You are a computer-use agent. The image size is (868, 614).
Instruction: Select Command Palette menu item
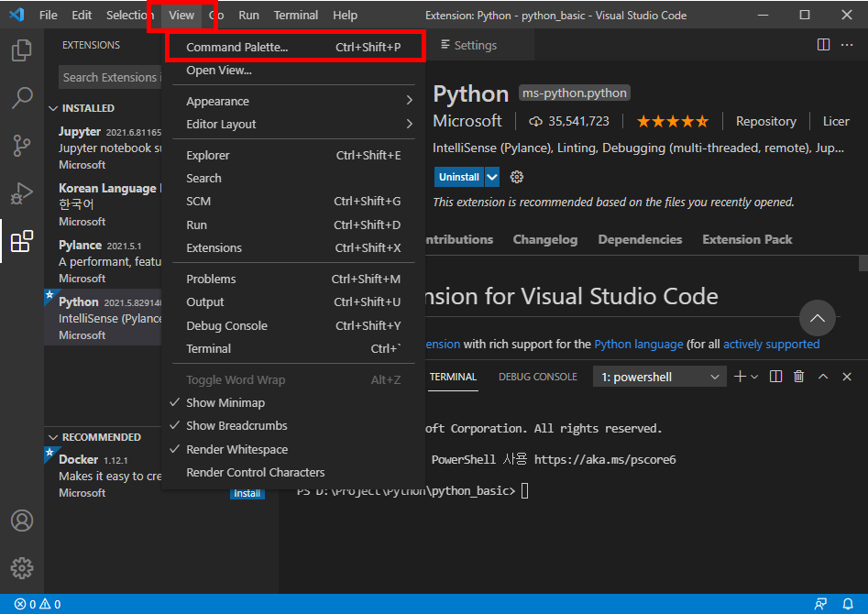tap(293, 47)
